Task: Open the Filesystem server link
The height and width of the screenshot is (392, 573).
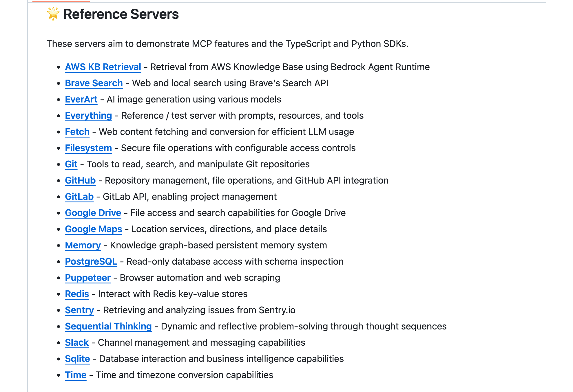Action: point(88,148)
